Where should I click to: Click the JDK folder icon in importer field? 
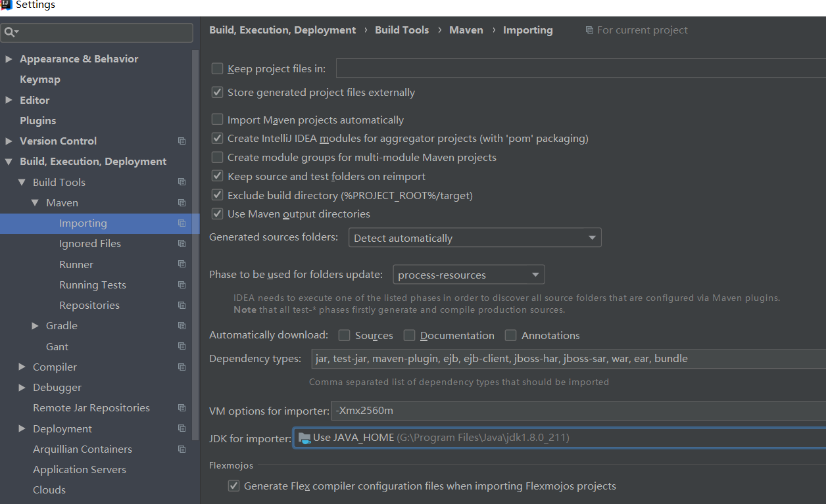tap(304, 438)
